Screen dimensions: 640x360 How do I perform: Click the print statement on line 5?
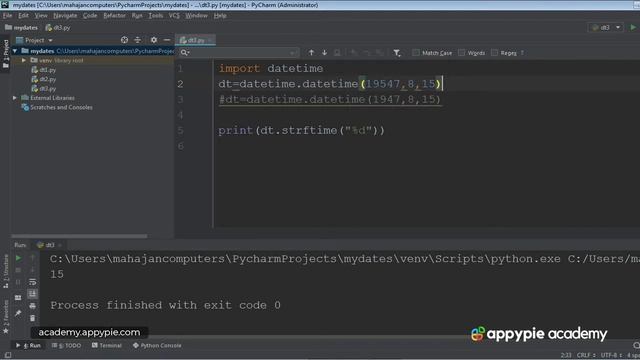pos(301,131)
